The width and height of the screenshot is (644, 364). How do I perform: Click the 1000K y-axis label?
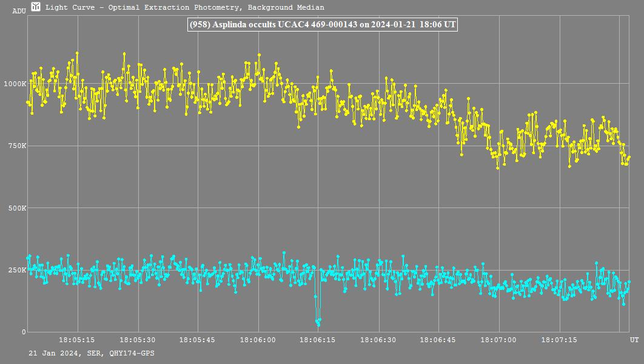tap(15, 84)
